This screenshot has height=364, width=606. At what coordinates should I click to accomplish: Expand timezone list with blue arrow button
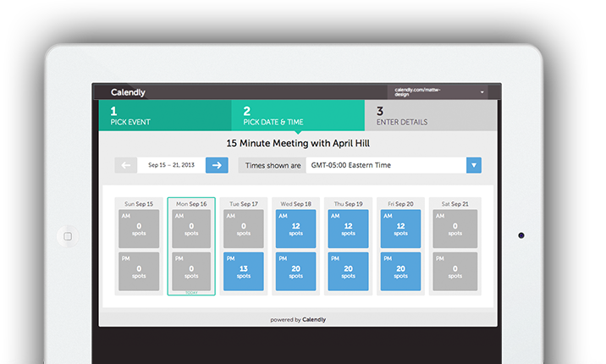tap(474, 165)
